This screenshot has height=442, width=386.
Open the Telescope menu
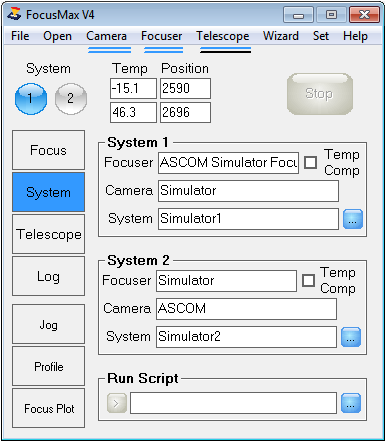pos(223,36)
